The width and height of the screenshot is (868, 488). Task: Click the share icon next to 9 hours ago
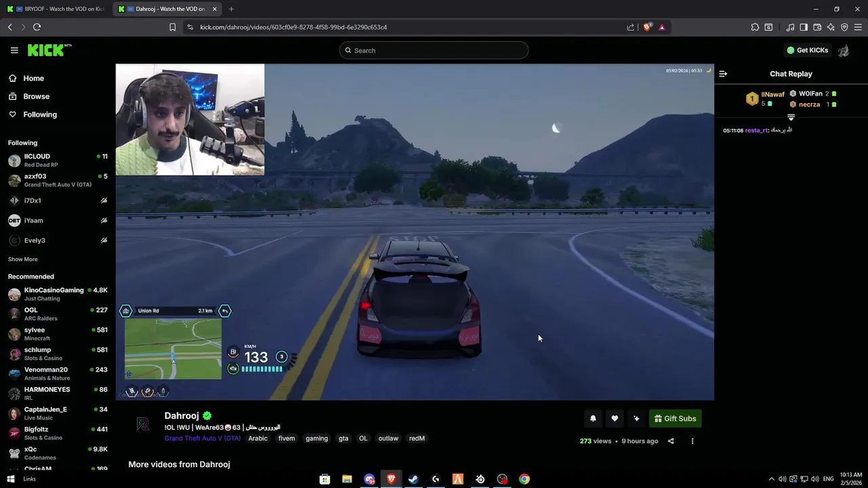671,441
